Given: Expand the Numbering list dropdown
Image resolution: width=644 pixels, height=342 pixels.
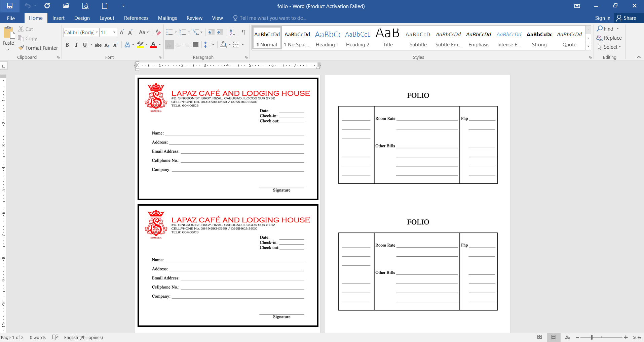Looking at the screenshot, I should [189, 32].
